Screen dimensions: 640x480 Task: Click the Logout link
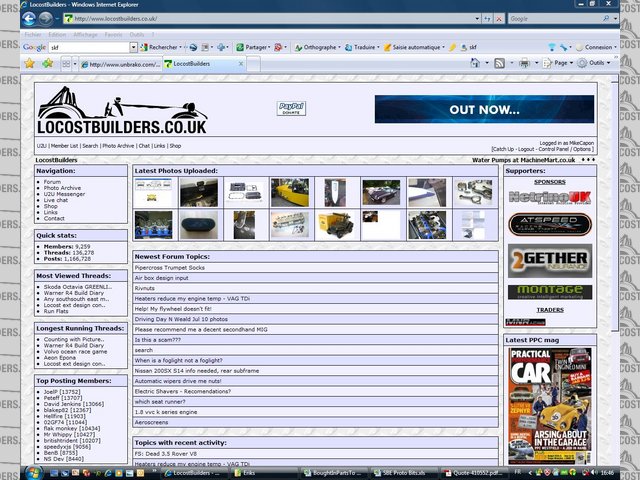pos(526,149)
